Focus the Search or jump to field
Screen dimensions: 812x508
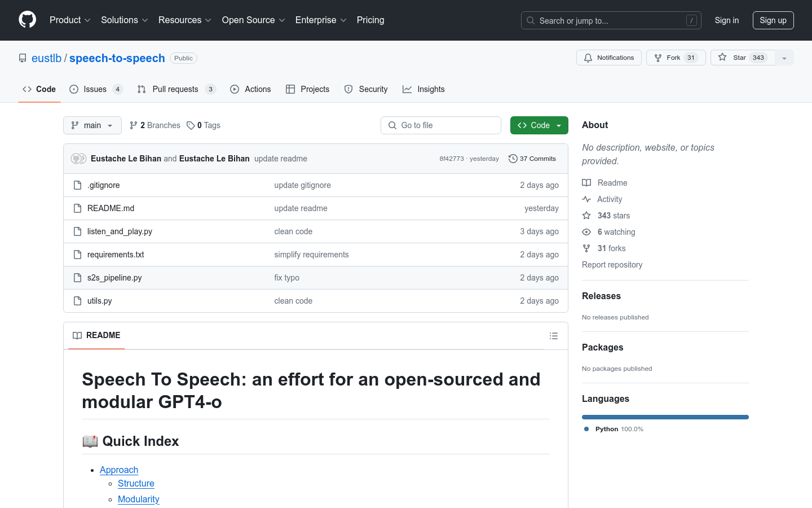(x=611, y=20)
